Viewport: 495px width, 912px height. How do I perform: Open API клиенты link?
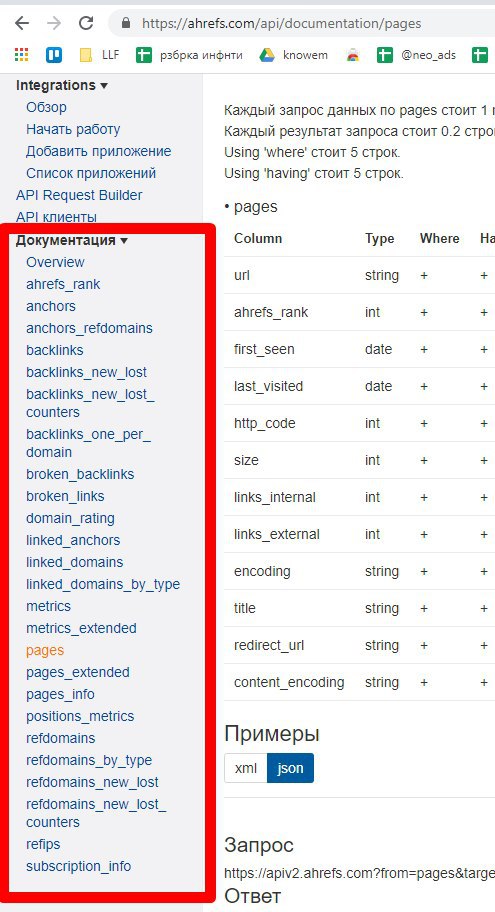[x=56, y=218]
